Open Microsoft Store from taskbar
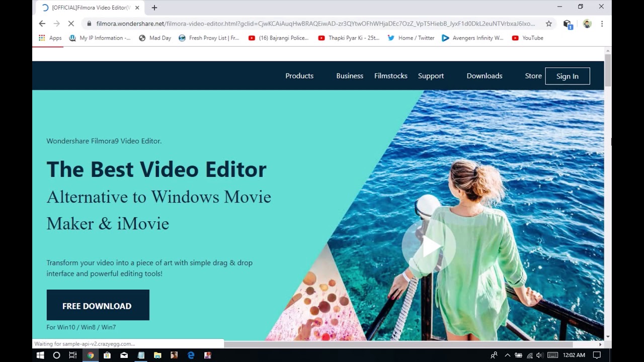 pyautogui.click(x=107, y=355)
